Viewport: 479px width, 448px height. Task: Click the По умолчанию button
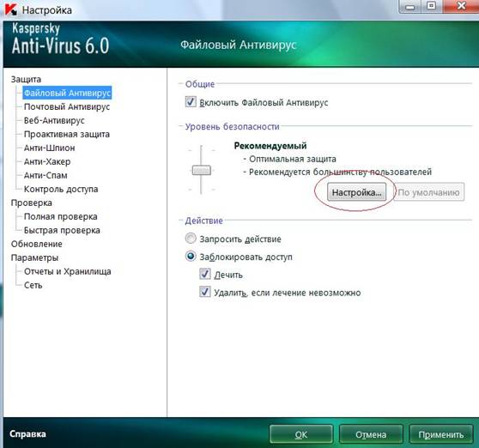click(428, 192)
